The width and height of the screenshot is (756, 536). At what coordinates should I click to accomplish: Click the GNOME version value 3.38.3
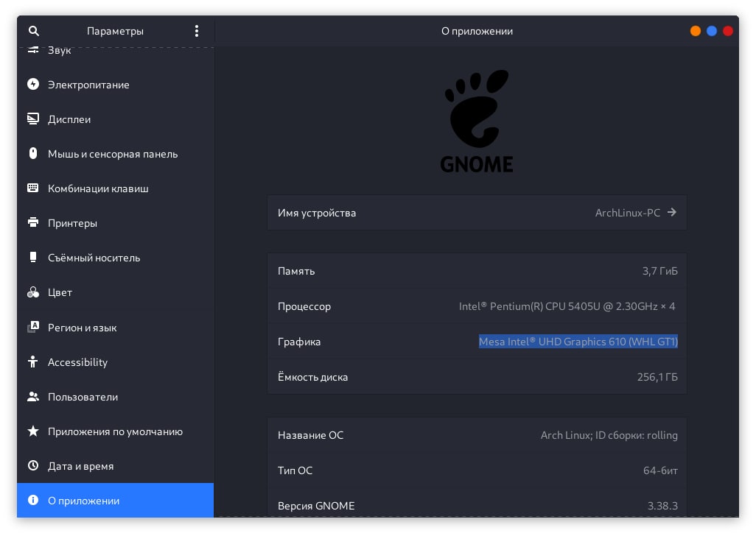(662, 506)
